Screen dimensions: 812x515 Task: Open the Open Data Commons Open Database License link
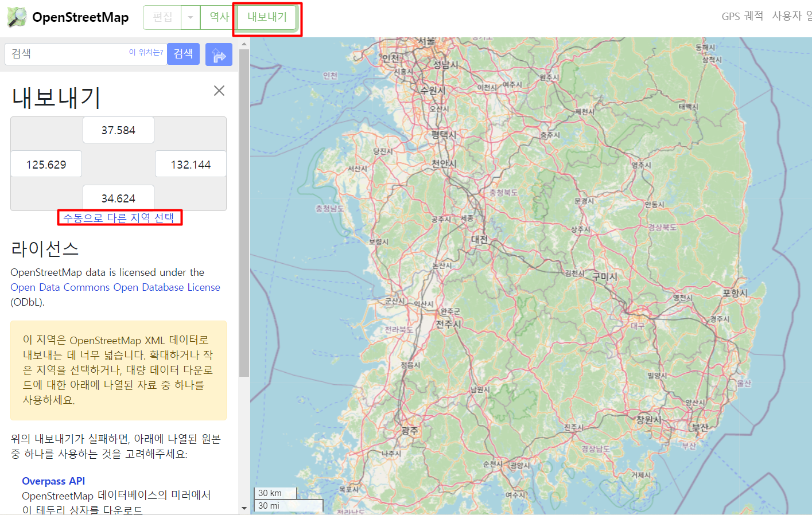(x=115, y=287)
